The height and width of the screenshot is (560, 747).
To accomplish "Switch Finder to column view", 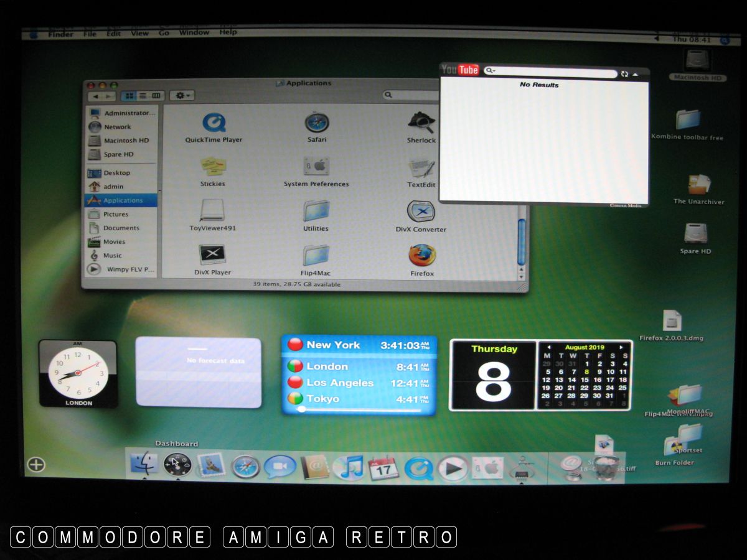I will point(156,96).
